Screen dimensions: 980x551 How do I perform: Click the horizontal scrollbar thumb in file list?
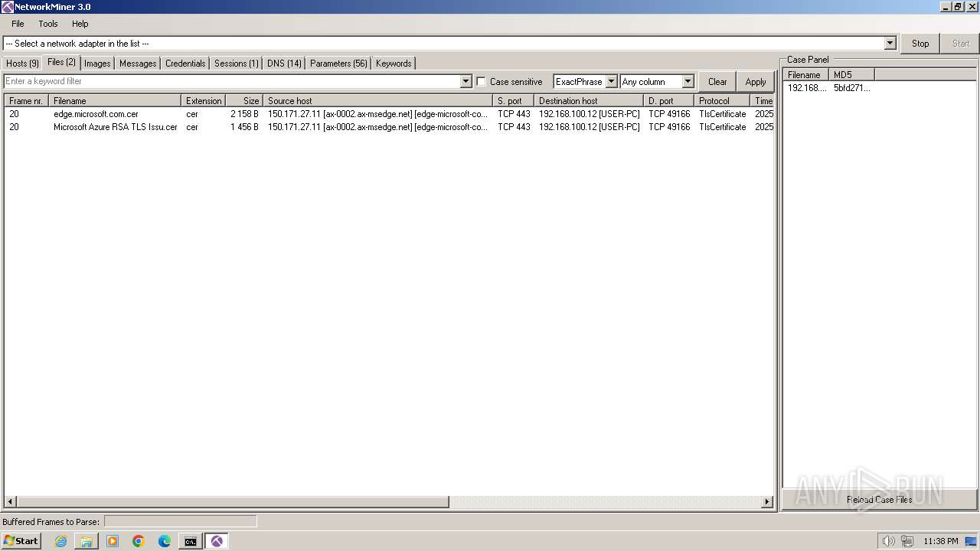[x=232, y=502]
